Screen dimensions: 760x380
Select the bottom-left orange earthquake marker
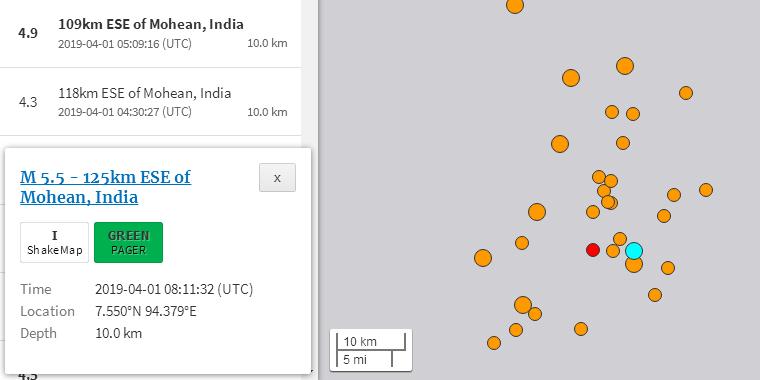(494, 343)
